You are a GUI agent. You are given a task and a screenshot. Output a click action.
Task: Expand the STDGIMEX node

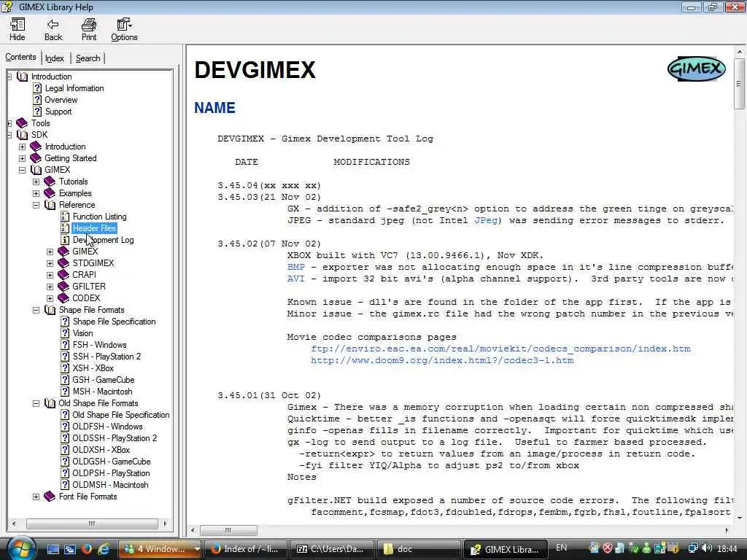pyautogui.click(x=50, y=263)
